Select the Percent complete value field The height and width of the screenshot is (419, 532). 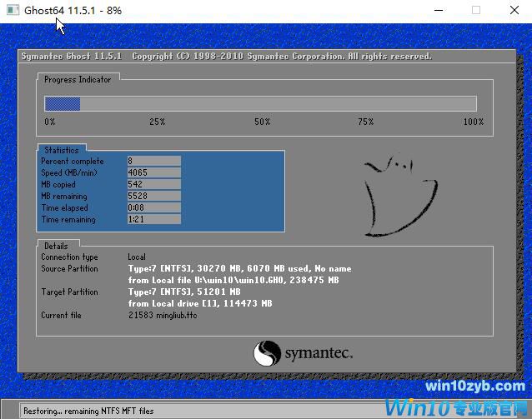click(153, 161)
